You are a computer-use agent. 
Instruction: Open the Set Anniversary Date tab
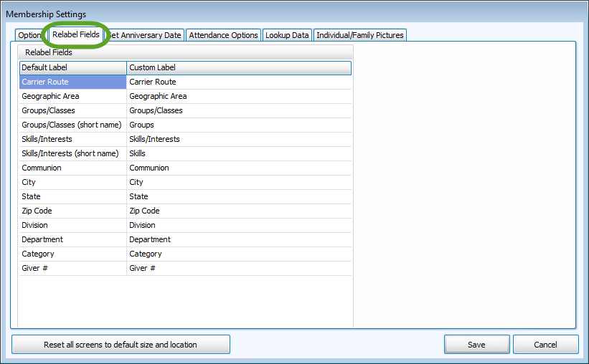[146, 35]
